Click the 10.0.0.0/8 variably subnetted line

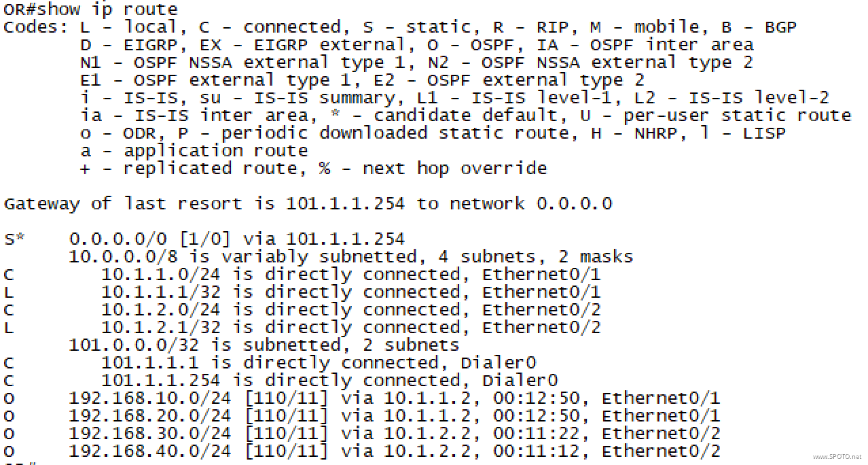coord(350,257)
